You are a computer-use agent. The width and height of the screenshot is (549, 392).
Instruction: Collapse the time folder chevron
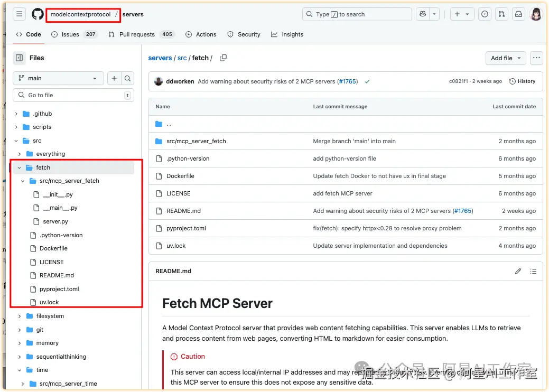(x=20, y=370)
